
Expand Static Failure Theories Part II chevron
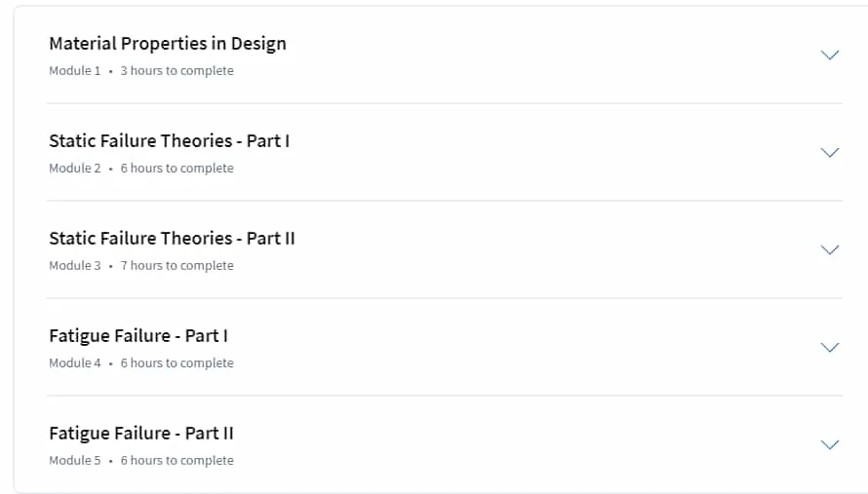pyautogui.click(x=829, y=249)
